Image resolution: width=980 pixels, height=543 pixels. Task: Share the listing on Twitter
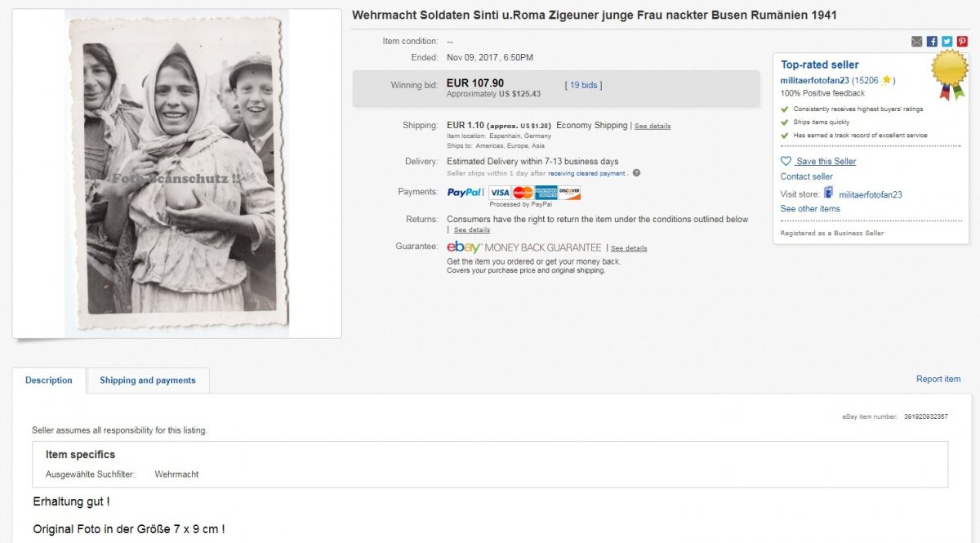point(947,42)
